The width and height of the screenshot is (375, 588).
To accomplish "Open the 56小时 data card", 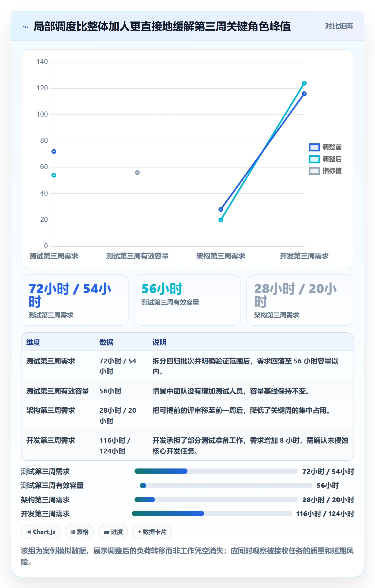I will 187,300.
